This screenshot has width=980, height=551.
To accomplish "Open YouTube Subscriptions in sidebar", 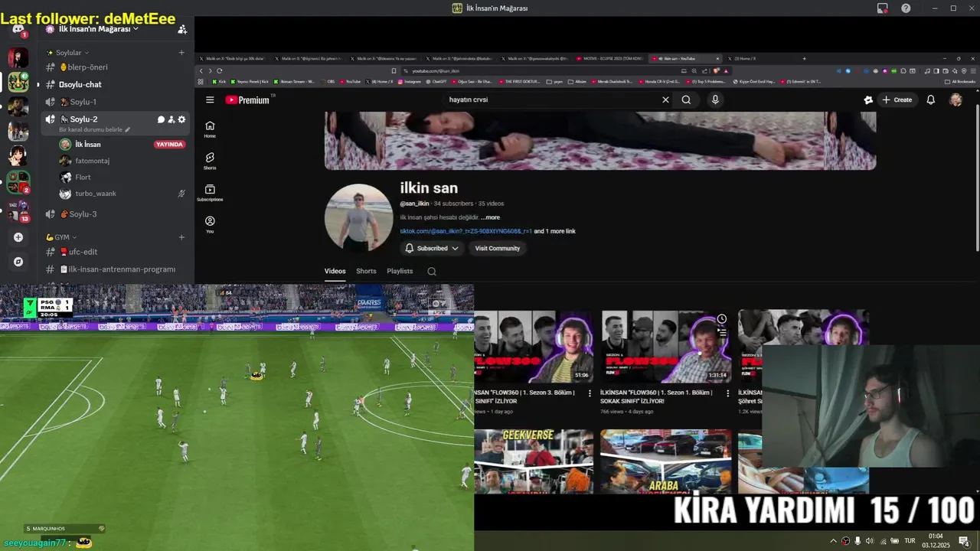I will [x=210, y=193].
